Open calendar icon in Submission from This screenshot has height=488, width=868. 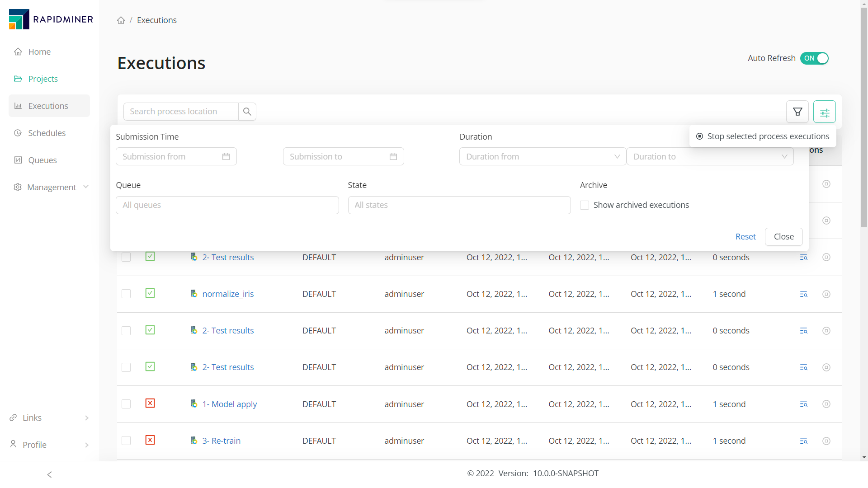pyautogui.click(x=226, y=157)
